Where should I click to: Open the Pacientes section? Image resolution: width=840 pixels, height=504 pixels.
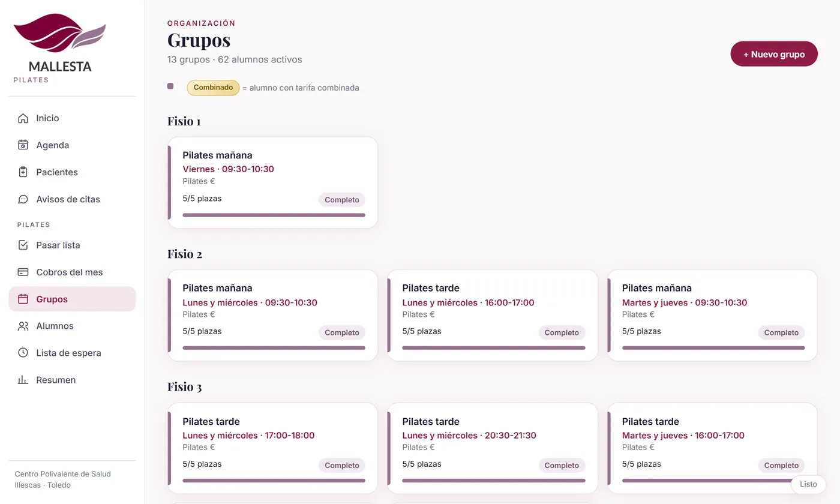tap(72, 172)
